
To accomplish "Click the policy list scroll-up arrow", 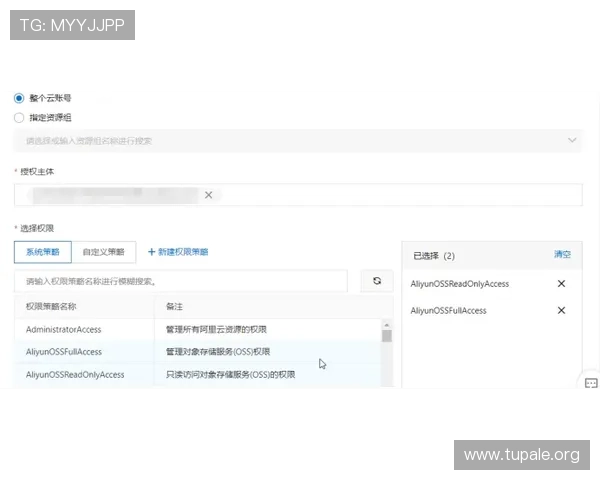I will coord(387,325).
